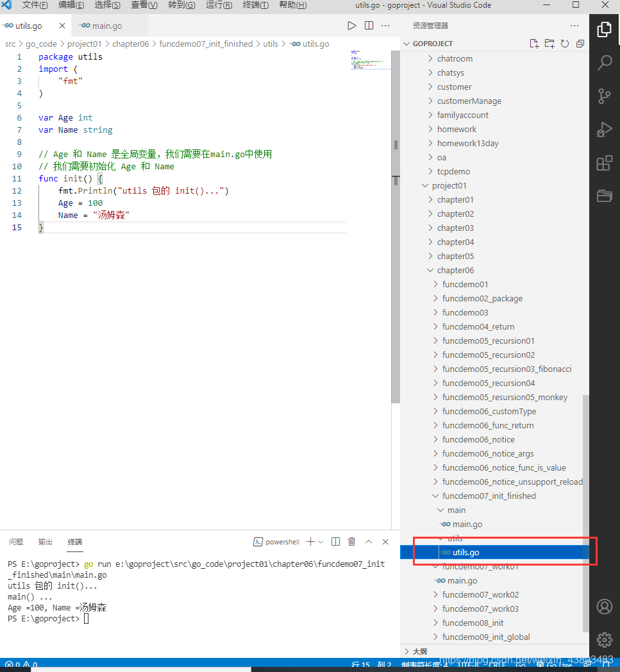Open the Search view in activity bar

point(603,62)
